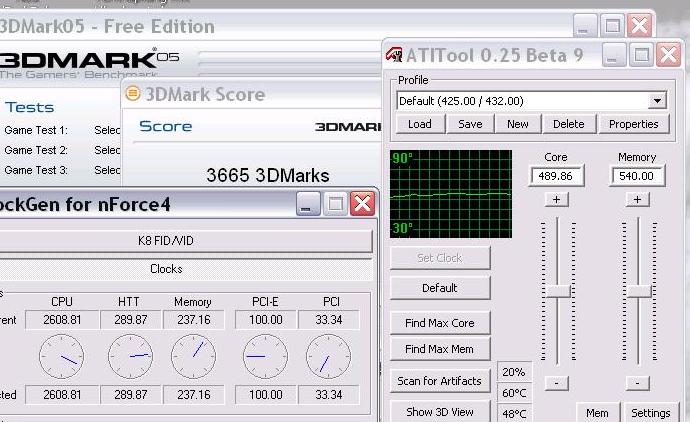Screen dimensions: 690x422
Task: Click the Memory clock slider handle
Action: pos(639,291)
